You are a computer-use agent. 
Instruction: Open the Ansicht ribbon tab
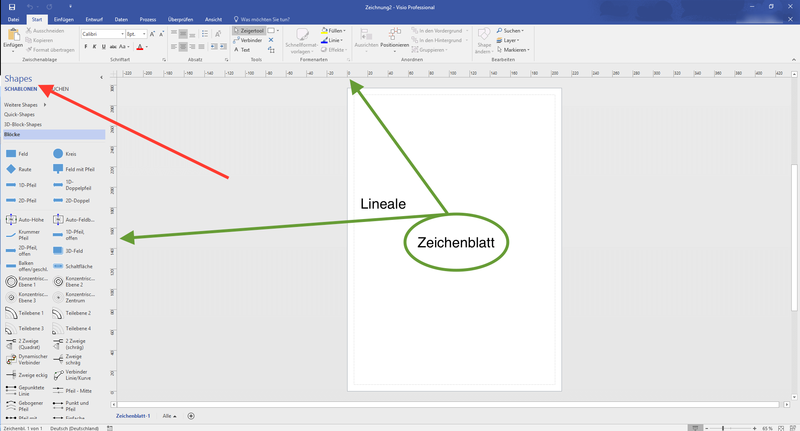213,19
